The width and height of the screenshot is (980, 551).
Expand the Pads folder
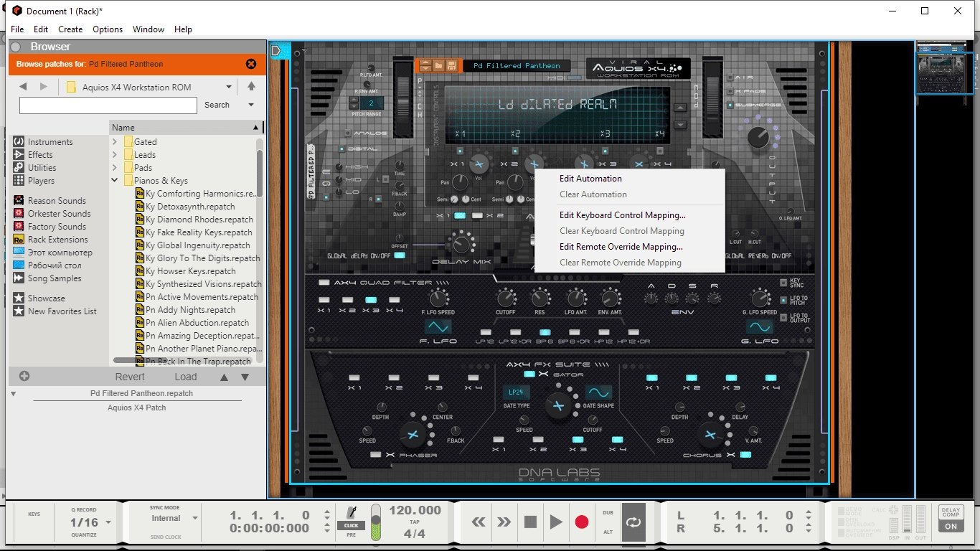click(x=115, y=168)
